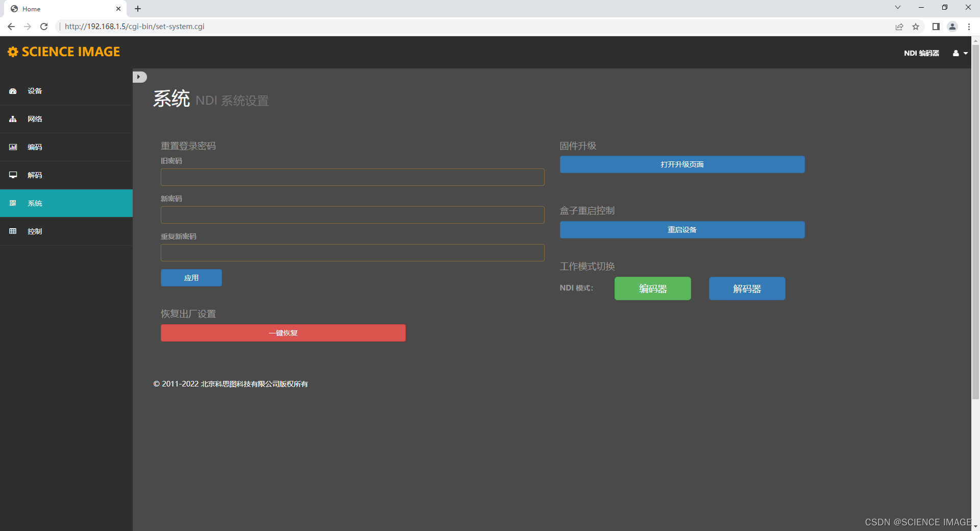Click the 固件升级 heading
The width and height of the screenshot is (980, 531).
coord(578,146)
